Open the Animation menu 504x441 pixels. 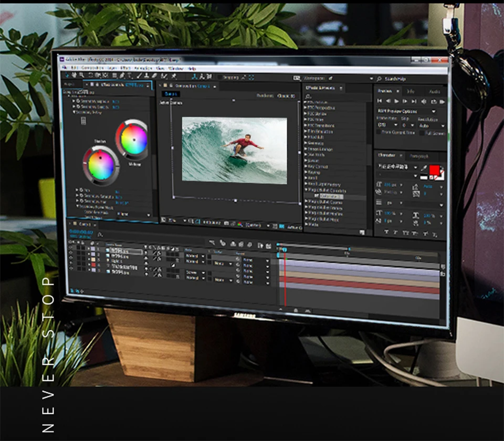[x=143, y=68]
